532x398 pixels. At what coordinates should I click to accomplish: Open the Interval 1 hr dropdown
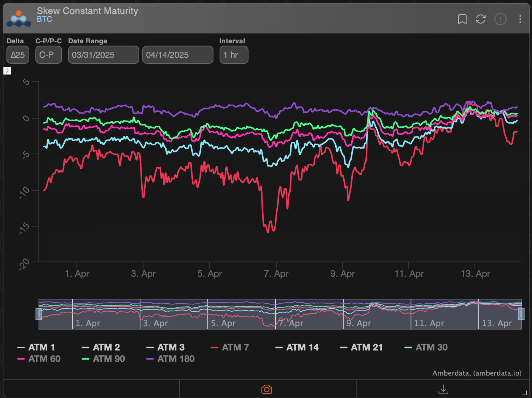pos(234,55)
